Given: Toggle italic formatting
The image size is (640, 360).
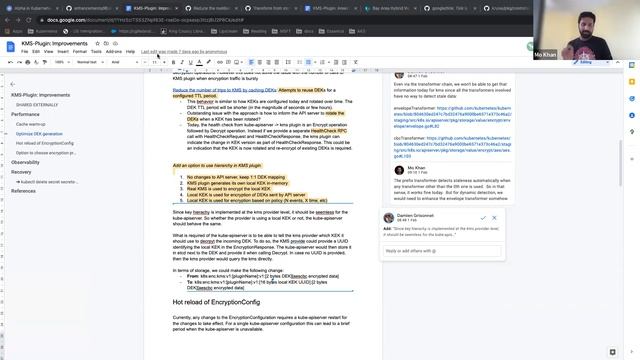Looking at the screenshot, I should pyautogui.click(x=182, y=62).
